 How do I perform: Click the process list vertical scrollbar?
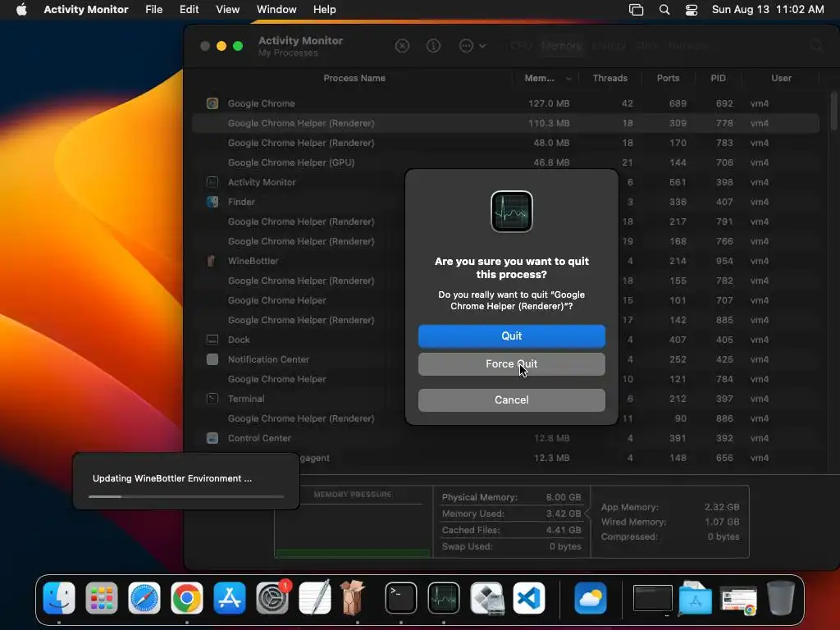pyautogui.click(x=833, y=112)
